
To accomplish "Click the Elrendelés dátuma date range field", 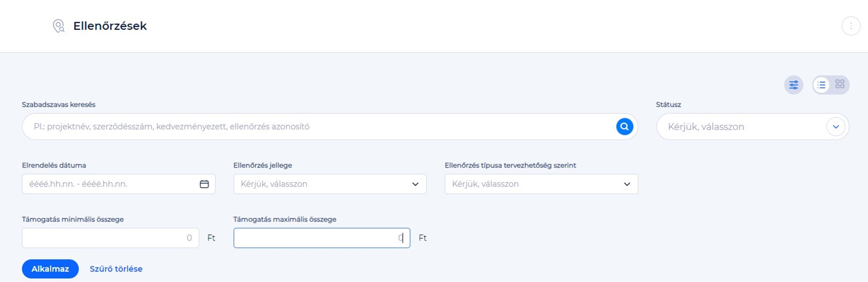I will 119,184.
